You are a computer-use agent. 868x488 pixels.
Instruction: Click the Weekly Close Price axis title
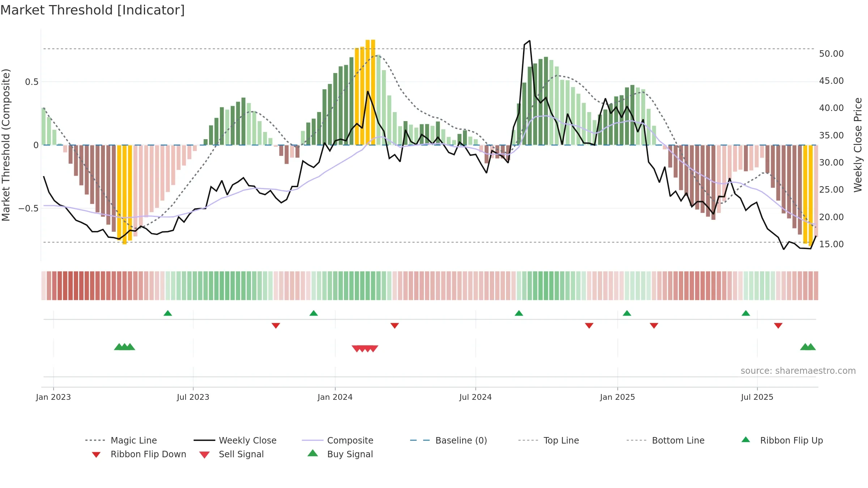tap(858, 145)
